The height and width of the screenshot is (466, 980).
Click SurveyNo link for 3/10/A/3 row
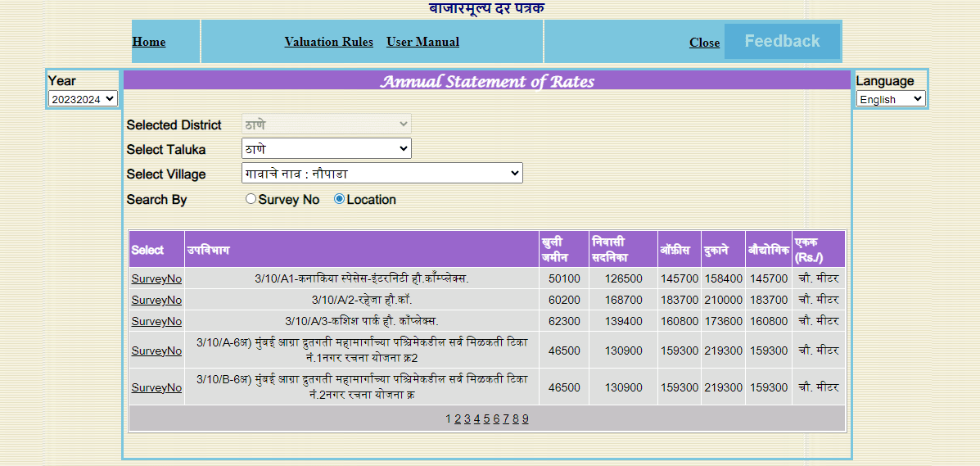(x=156, y=321)
